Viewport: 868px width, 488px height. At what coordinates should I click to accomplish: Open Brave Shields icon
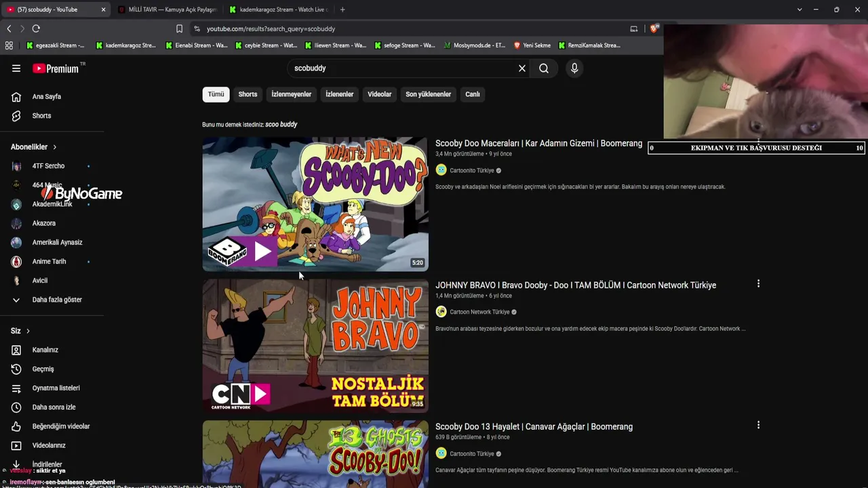tap(654, 28)
